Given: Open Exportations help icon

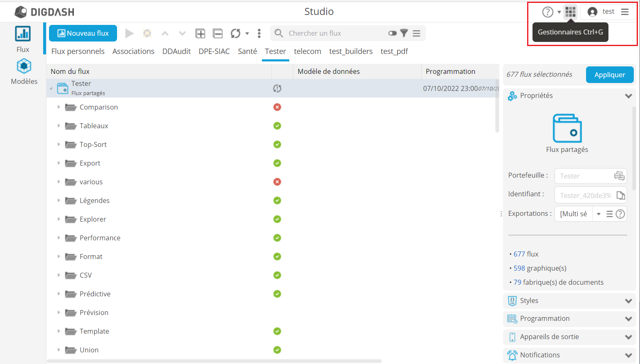Looking at the screenshot, I should [620, 214].
